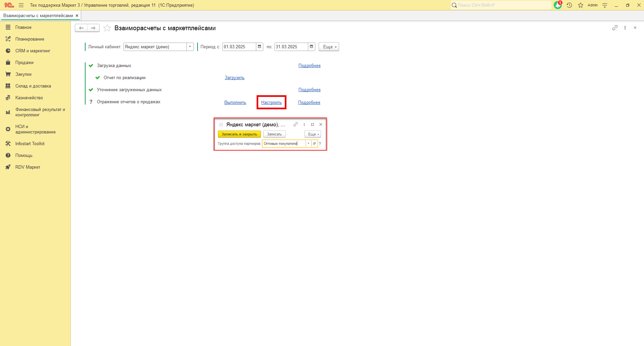
Task: Open the history clock icon
Action: [569, 5]
